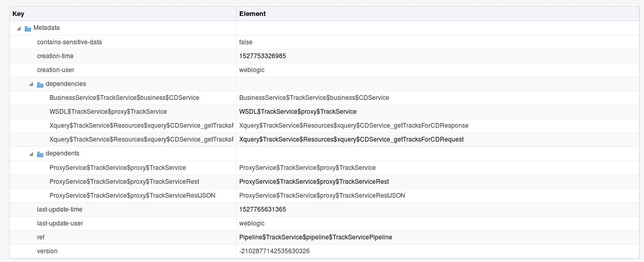Select BusinessService$TrackService$business$CDService key

point(124,98)
